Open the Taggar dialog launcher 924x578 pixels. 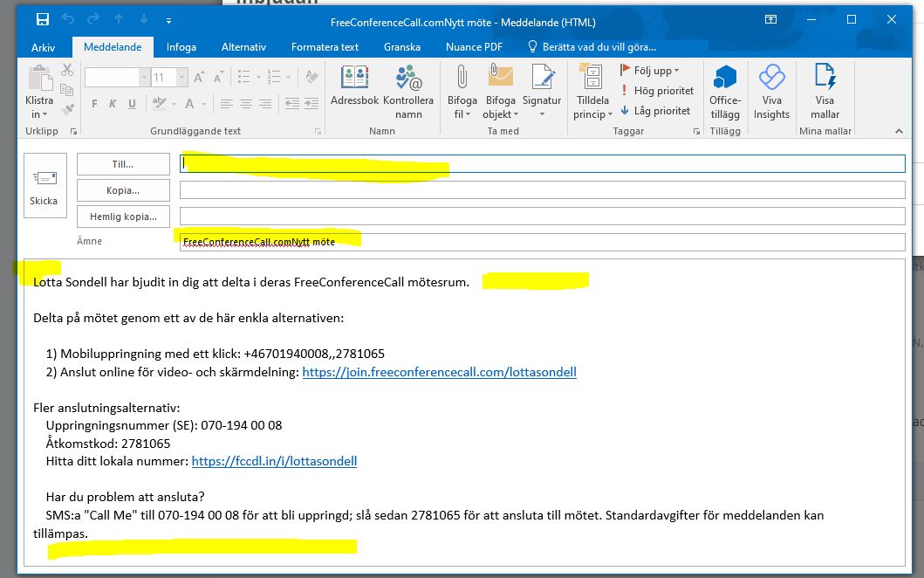696,132
